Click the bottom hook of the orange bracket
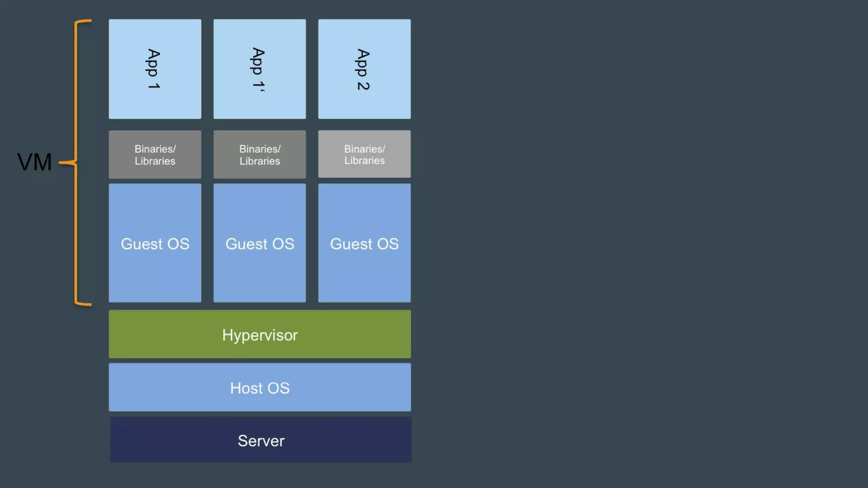868x488 pixels. click(84, 304)
